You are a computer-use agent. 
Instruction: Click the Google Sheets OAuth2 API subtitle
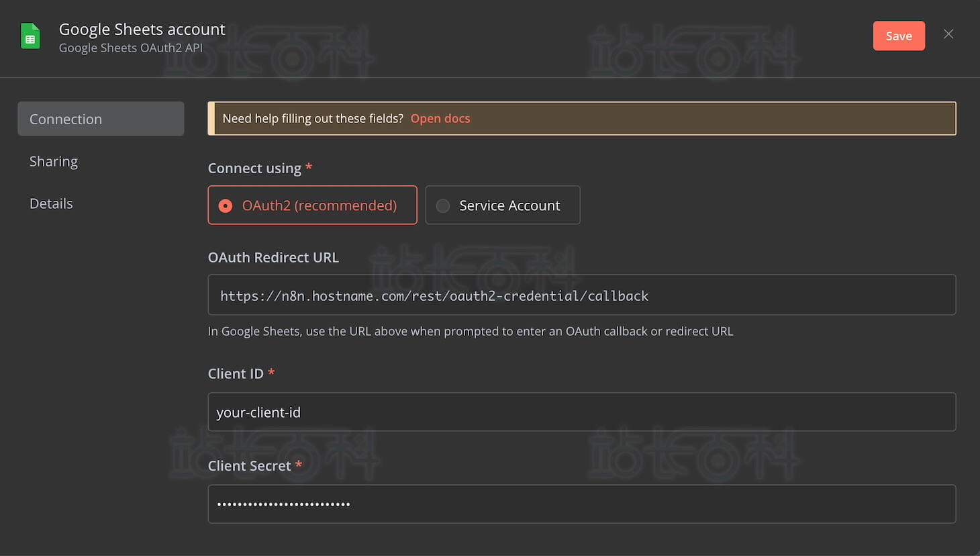pyautogui.click(x=131, y=48)
